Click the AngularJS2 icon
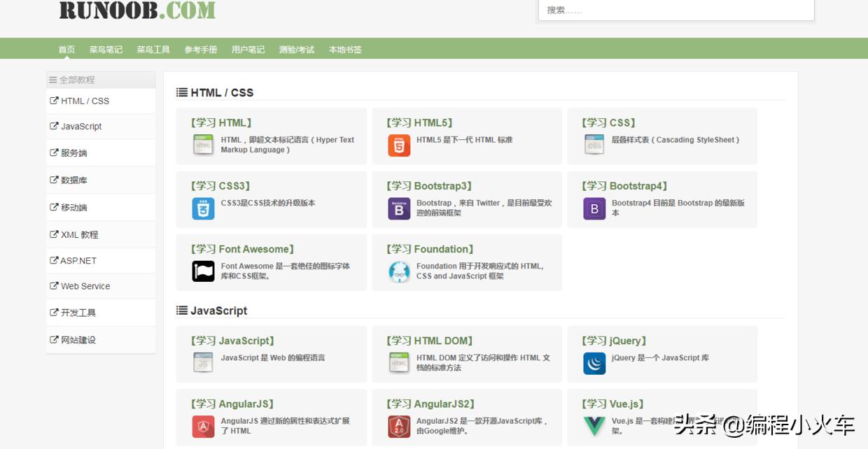 click(x=399, y=427)
